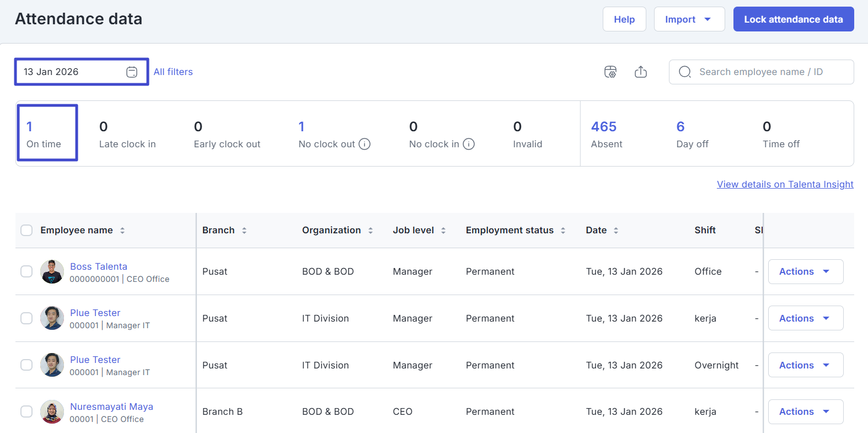Open Boss Talenta profile photo thumbnail
This screenshot has height=433, width=868.
coord(52,271)
